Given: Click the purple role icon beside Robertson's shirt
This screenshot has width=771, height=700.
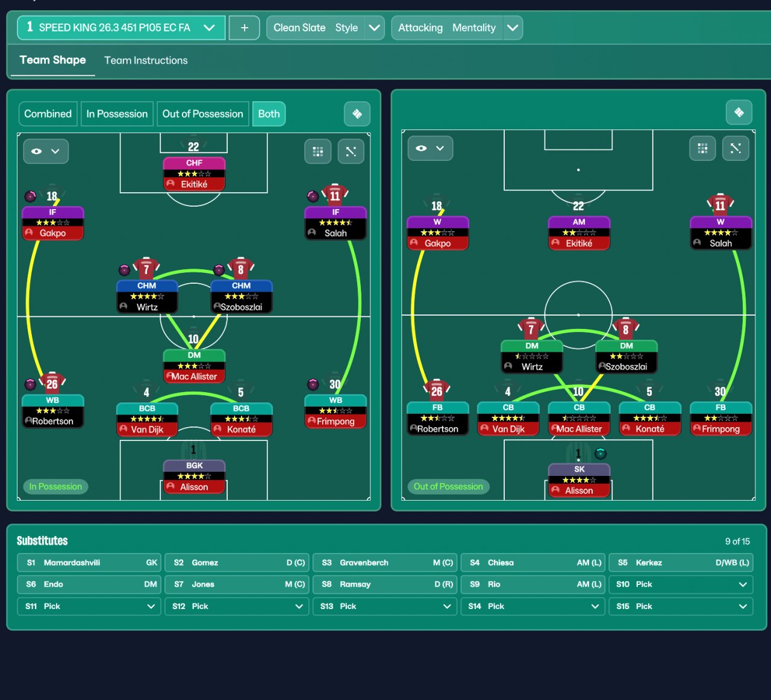Looking at the screenshot, I should (30, 384).
